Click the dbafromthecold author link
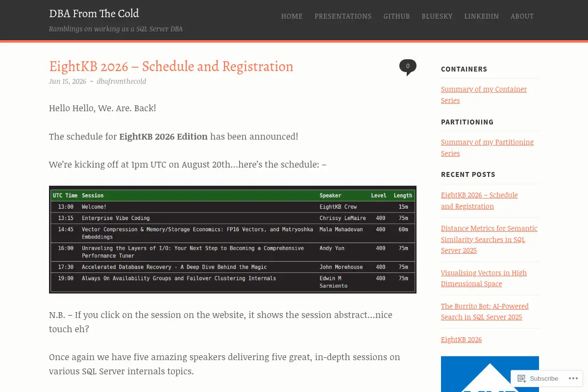 point(122,81)
